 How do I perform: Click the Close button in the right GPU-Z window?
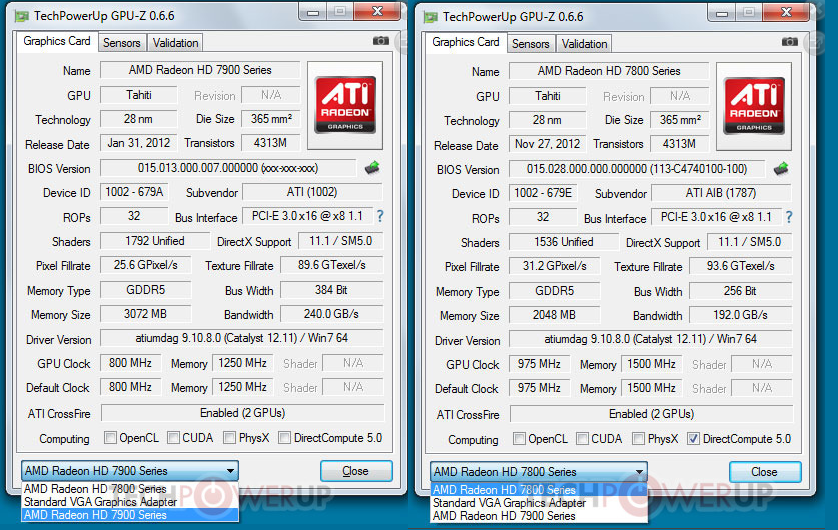click(765, 472)
